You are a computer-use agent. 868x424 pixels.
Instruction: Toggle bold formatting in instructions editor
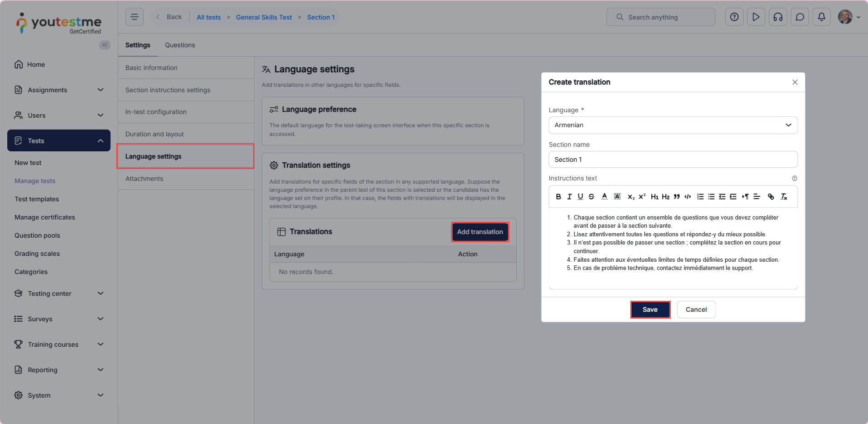pyautogui.click(x=558, y=197)
